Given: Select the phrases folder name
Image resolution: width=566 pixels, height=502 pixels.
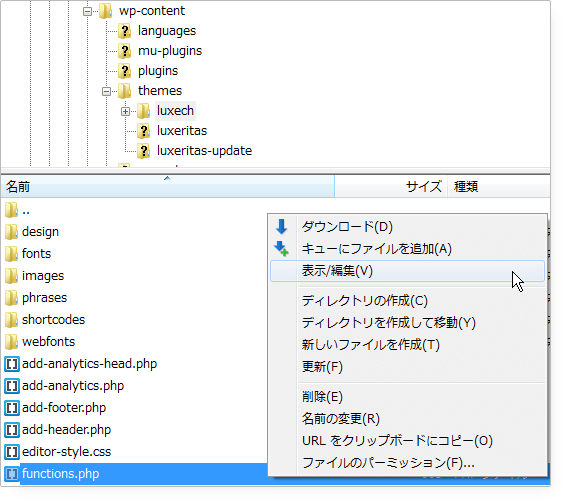Looking at the screenshot, I should [x=44, y=298].
